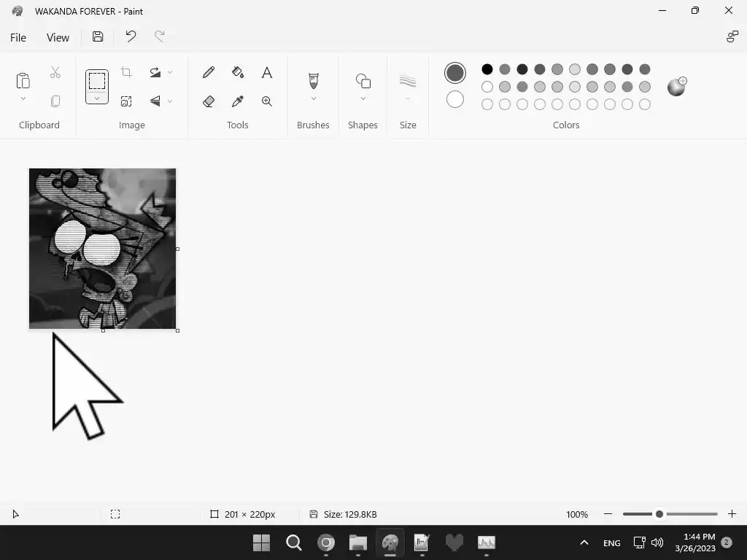Open the Shapes gallery icon
The height and width of the screenshot is (560, 747).
pyautogui.click(x=363, y=80)
